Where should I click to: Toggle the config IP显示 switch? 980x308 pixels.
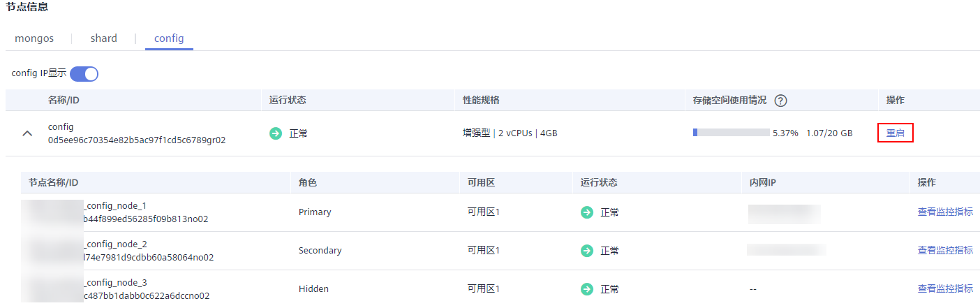coord(84,73)
